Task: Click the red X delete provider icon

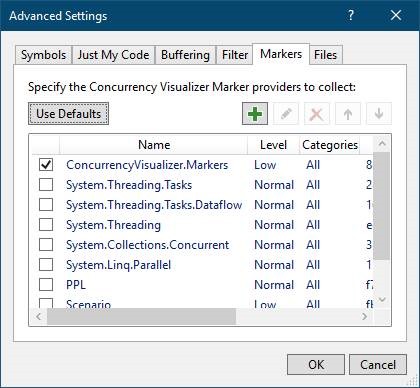Action: pyautogui.click(x=317, y=114)
